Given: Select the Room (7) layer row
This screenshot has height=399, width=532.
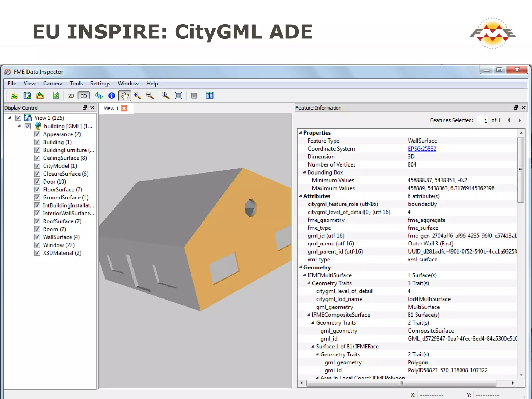Looking at the screenshot, I should [x=55, y=229].
